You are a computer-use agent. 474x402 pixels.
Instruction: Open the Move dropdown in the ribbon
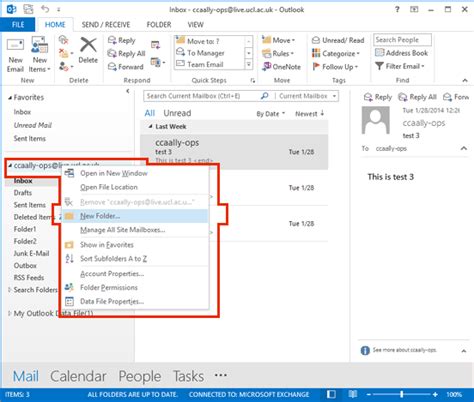279,40
